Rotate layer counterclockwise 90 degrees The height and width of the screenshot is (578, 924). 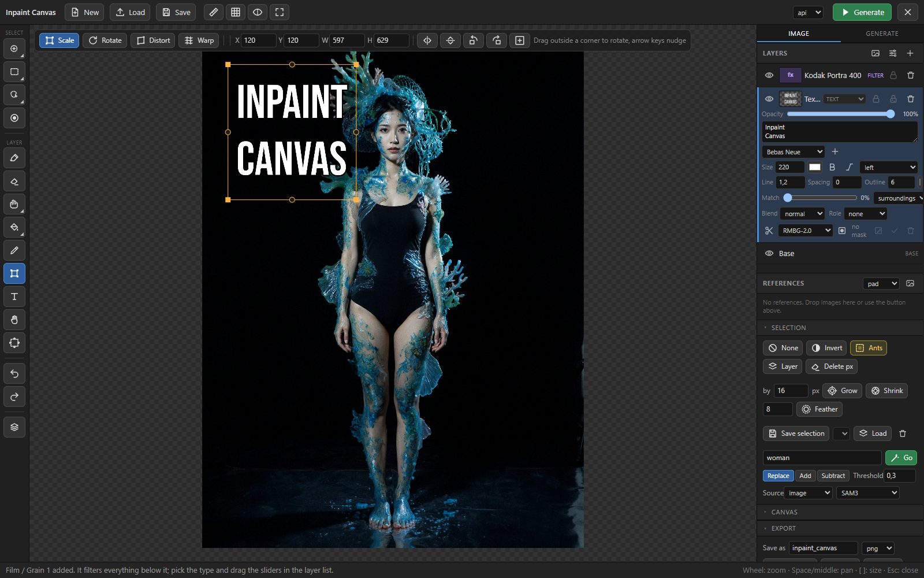474,40
